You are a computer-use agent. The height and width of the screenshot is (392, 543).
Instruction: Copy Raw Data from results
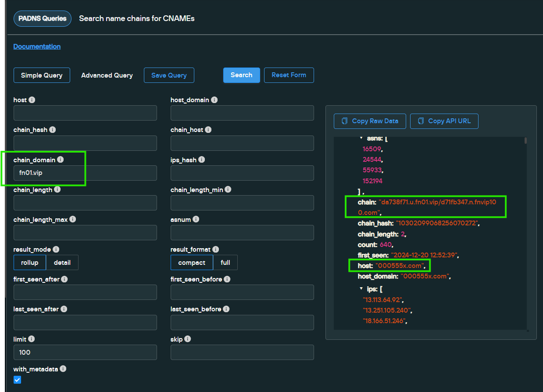point(370,121)
